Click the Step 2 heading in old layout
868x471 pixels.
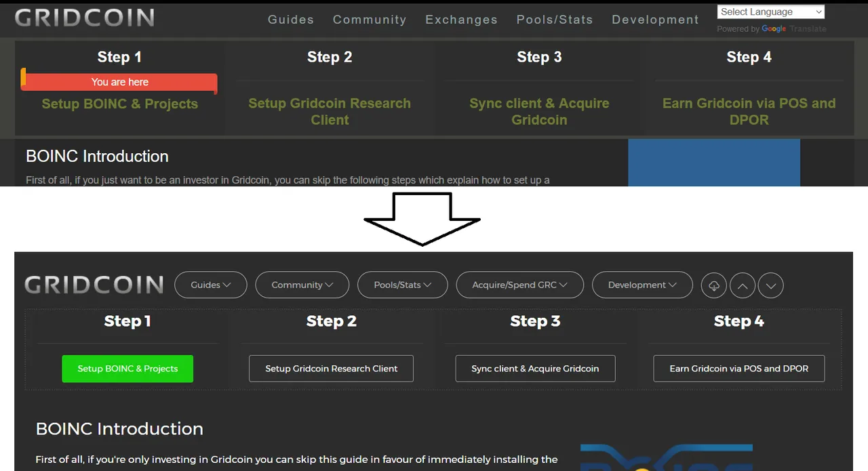click(x=330, y=57)
